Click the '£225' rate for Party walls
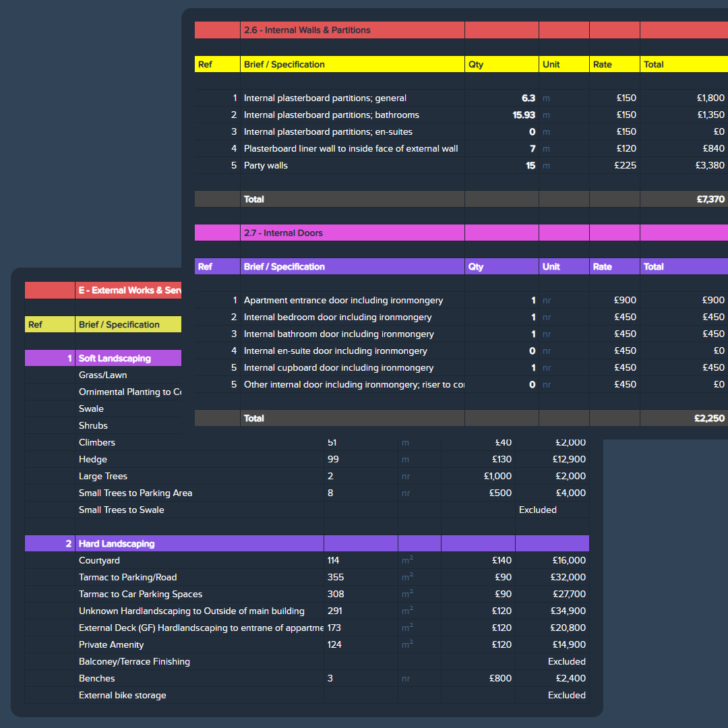The width and height of the screenshot is (728, 728). click(625, 165)
